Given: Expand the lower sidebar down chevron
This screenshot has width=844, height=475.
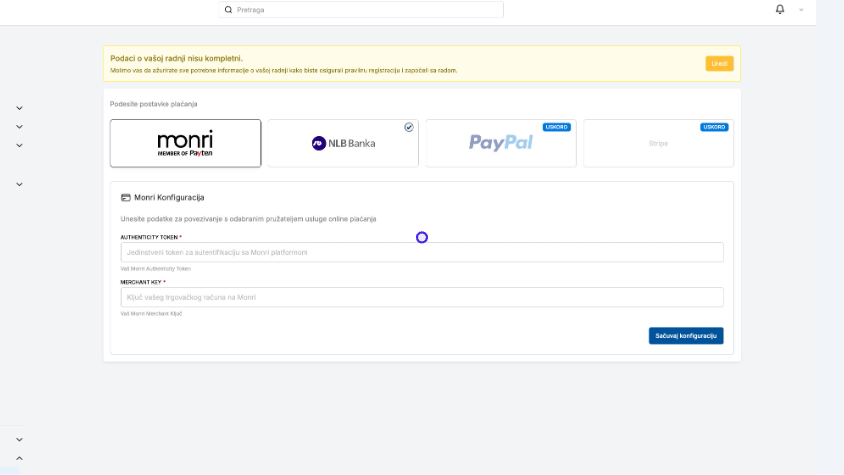Looking at the screenshot, I should tap(19, 439).
